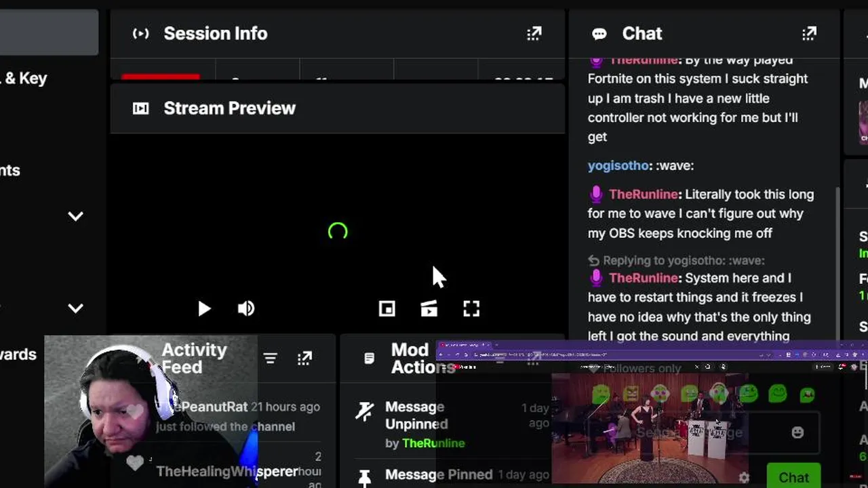Click the Mod Actions panel icon

pyautogui.click(x=369, y=359)
